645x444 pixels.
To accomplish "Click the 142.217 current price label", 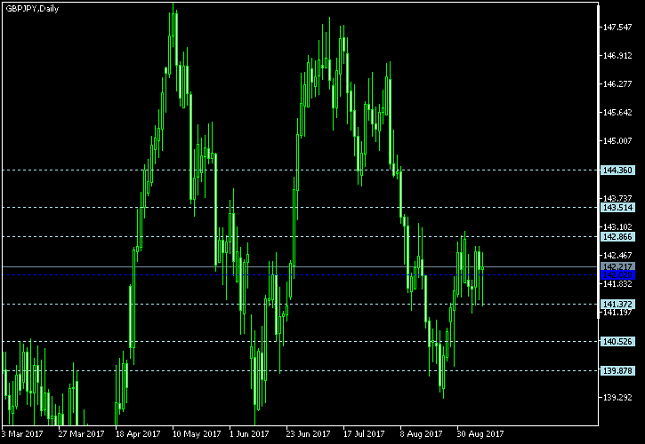I will click(618, 267).
